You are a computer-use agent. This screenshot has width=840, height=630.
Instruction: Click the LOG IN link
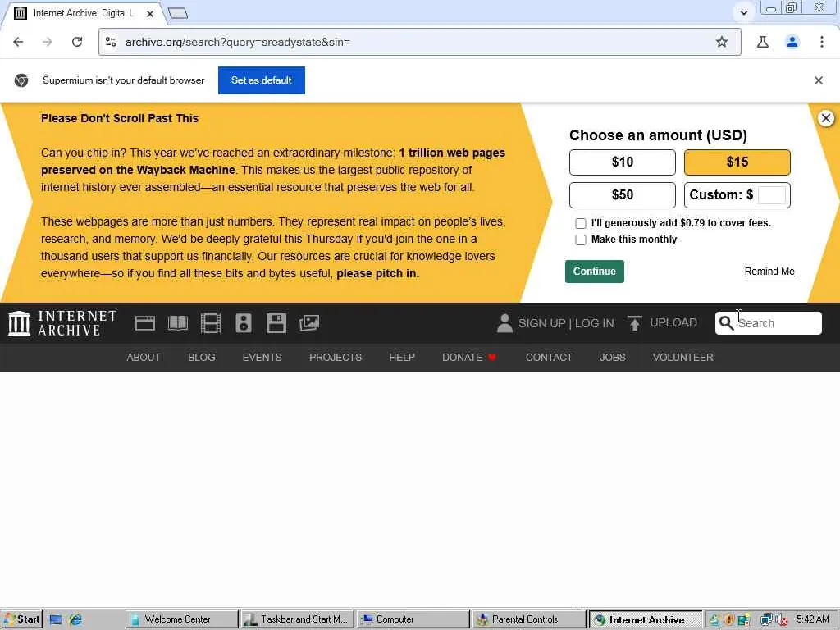click(x=594, y=323)
